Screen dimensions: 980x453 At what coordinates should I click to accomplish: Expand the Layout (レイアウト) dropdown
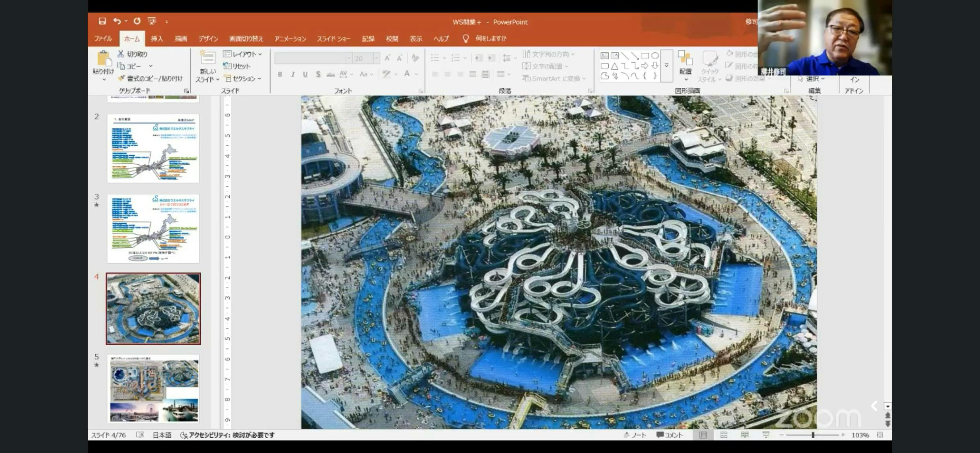243,54
